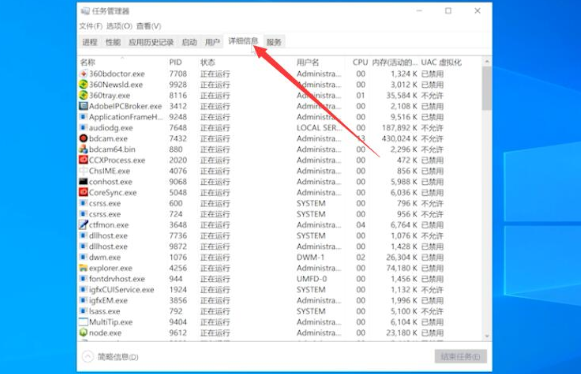
Task: Click the scrollbar down arrow
Action: click(x=487, y=336)
